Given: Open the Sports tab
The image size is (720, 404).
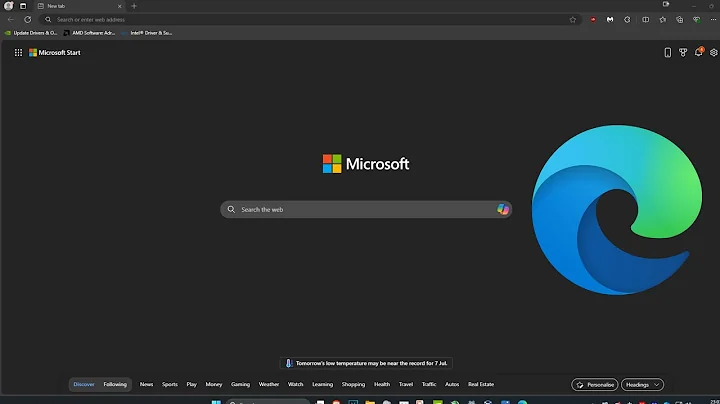Looking at the screenshot, I should point(169,384).
